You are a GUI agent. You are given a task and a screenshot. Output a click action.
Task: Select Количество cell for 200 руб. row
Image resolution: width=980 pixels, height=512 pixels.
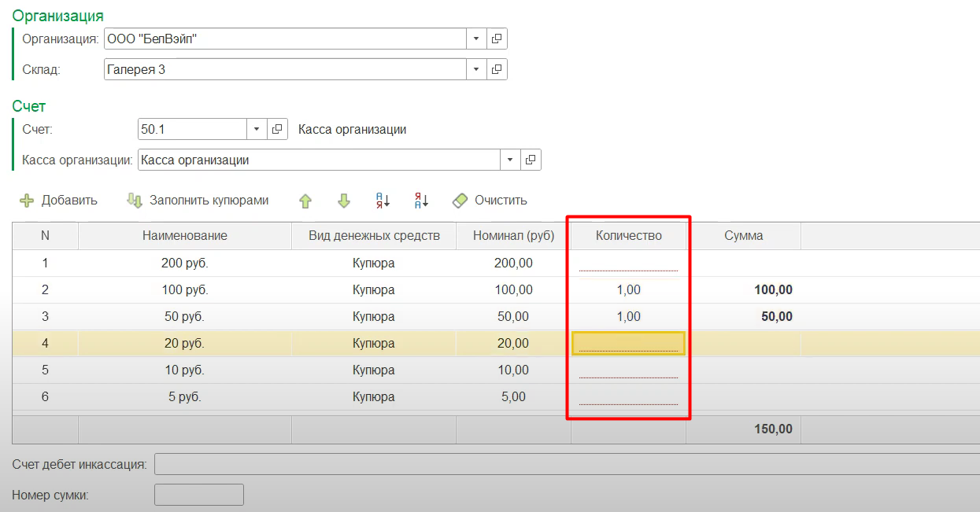click(x=628, y=263)
